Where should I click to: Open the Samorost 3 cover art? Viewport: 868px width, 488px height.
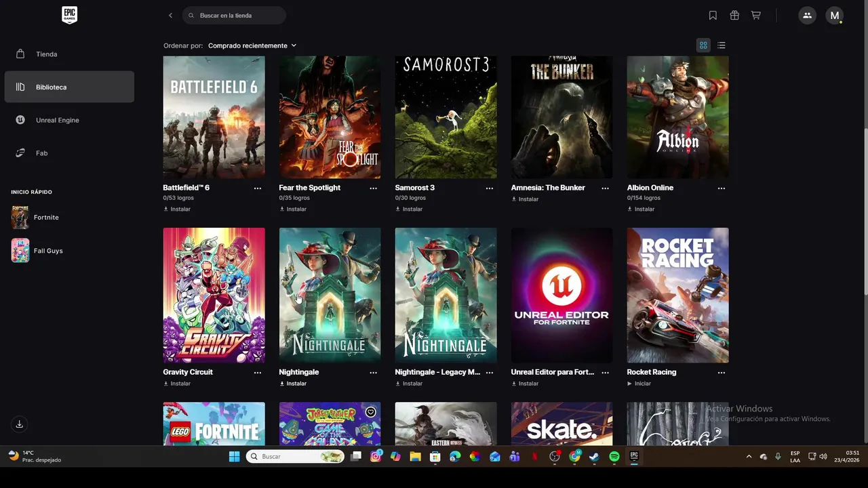[x=446, y=117]
